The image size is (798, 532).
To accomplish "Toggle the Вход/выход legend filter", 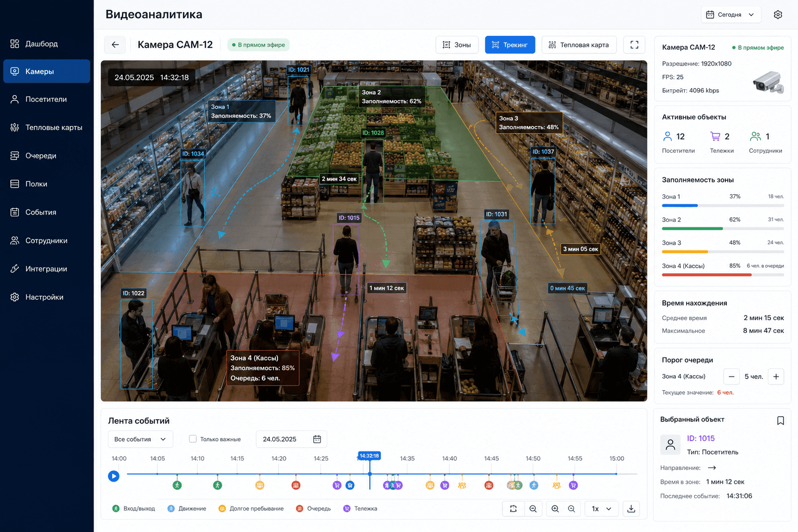I will [x=134, y=509].
